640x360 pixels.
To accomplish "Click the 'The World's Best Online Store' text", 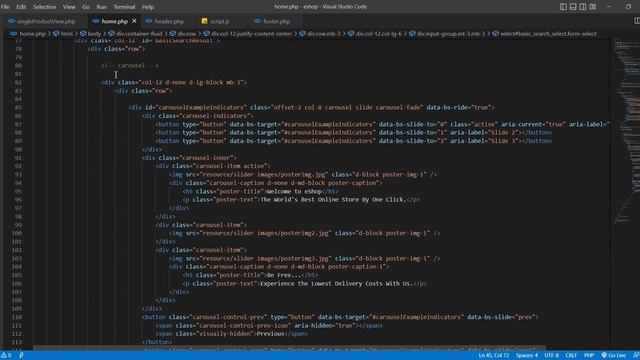I will (333, 200).
